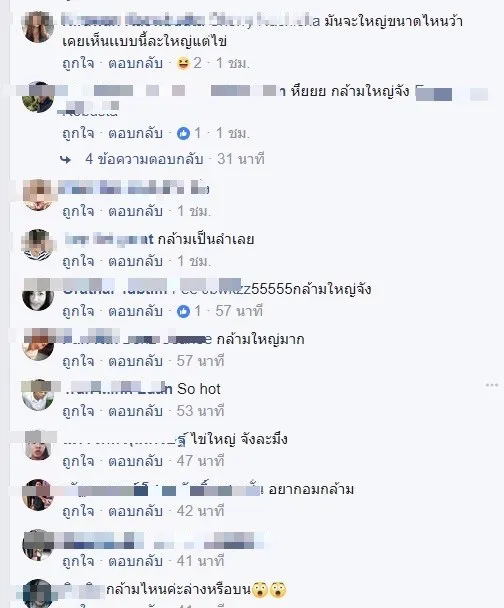Open the 47 นาที timestamp link

[x=200, y=461]
